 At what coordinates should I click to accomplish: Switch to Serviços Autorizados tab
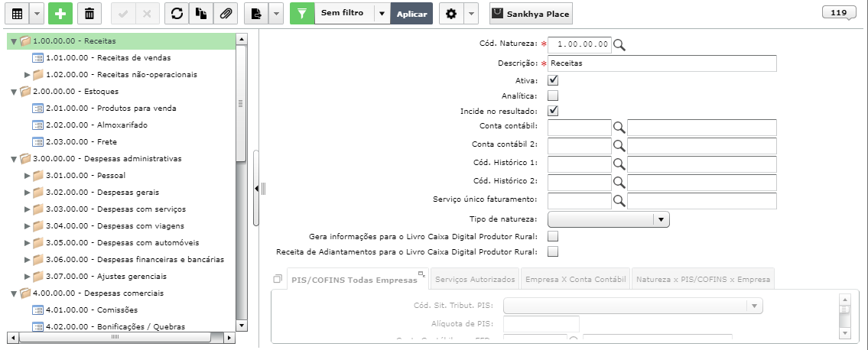[475, 280]
